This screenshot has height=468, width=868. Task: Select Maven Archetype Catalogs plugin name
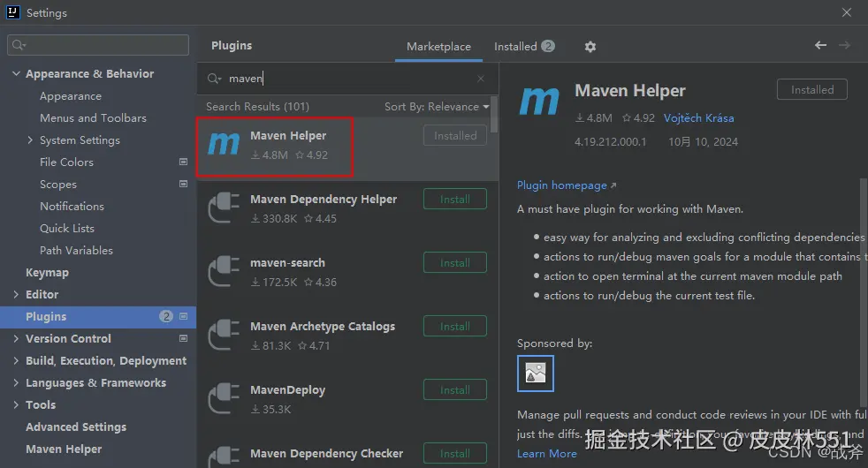[x=323, y=327]
